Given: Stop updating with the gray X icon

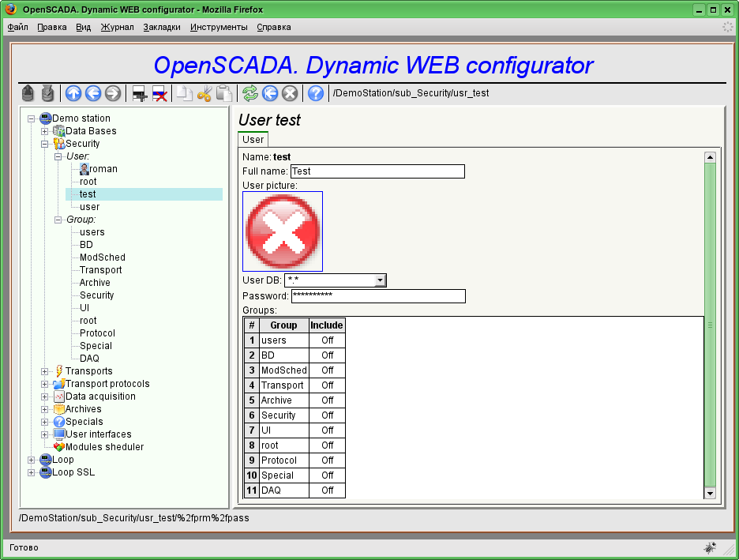Looking at the screenshot, I should click(x=290, y=93).
